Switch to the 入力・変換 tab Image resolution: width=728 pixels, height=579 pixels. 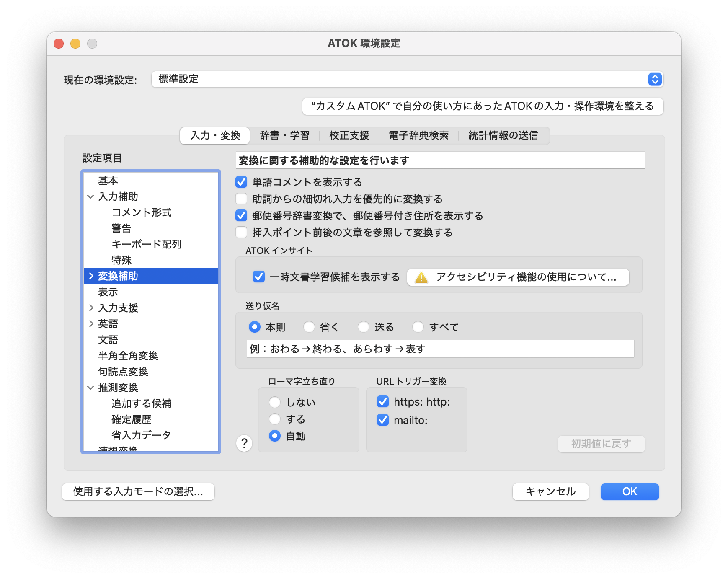click(215, 135)
